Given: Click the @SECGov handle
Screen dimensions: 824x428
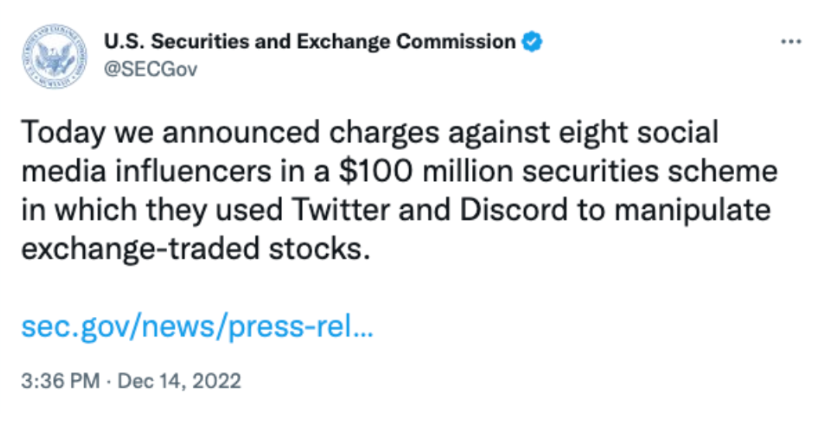Looking at the screenshot, I should pos(150,69).
